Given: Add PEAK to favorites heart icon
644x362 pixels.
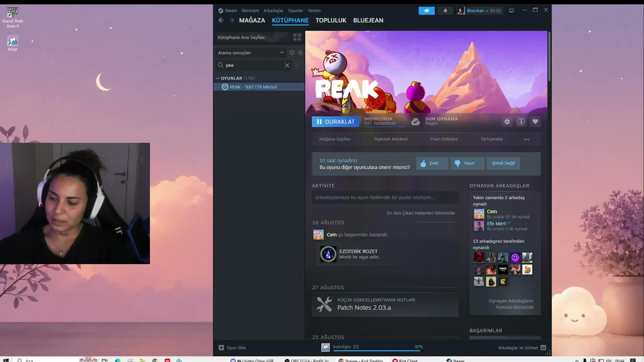Looking at the screenshot, I should (535, 122).
